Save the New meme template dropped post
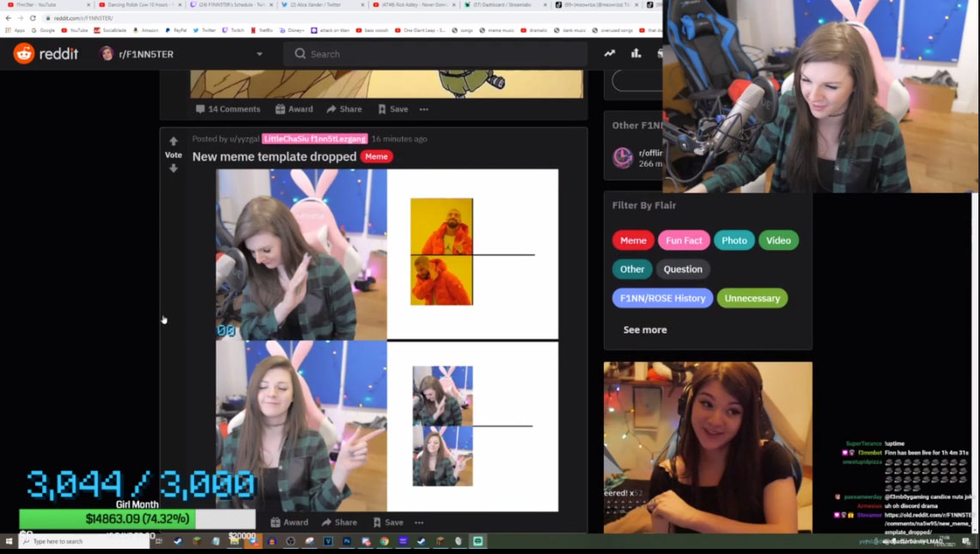Viewport: 980px width, 554px height. [388, 522]
